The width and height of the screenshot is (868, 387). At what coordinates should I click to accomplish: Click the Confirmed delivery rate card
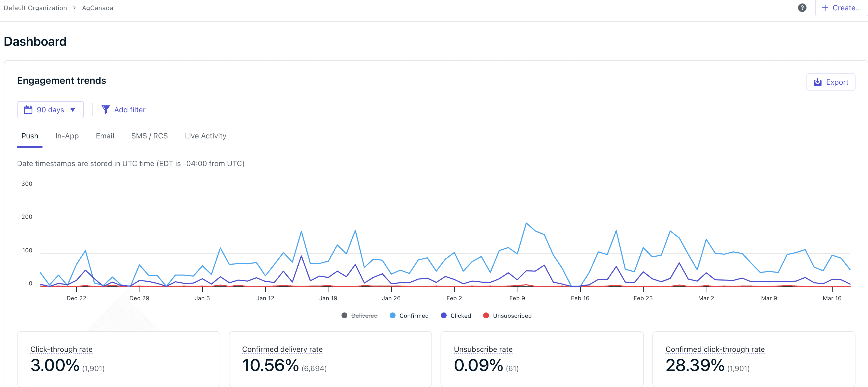click(282, 349)
